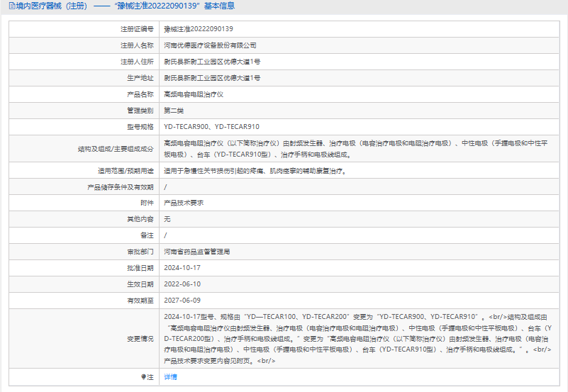This screenshot has height=392, width=568.
Task: Select the 注册证编号 label
Action: click(x=137, y=29)
